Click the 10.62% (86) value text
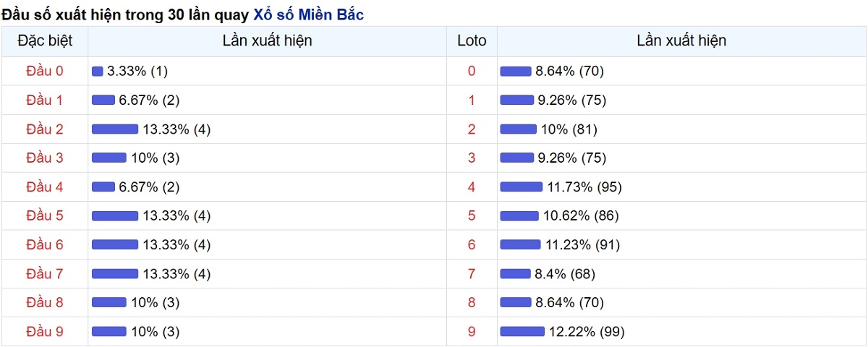 581,215
